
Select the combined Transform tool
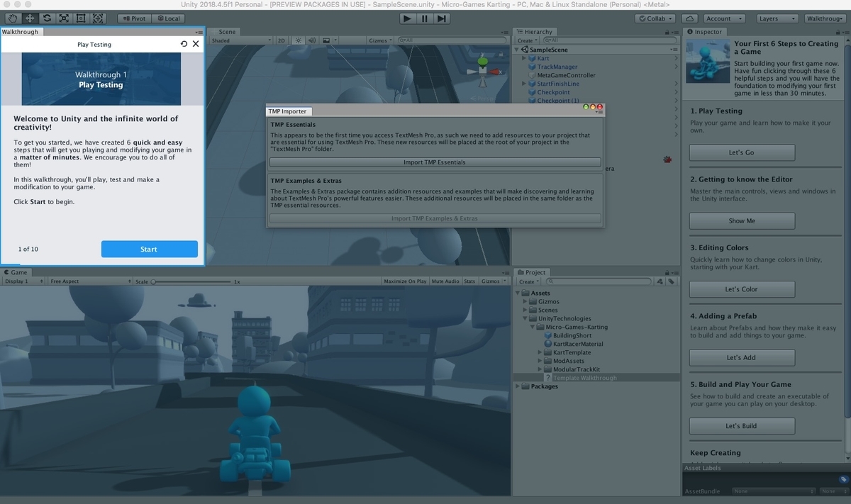tap(97, 18)
